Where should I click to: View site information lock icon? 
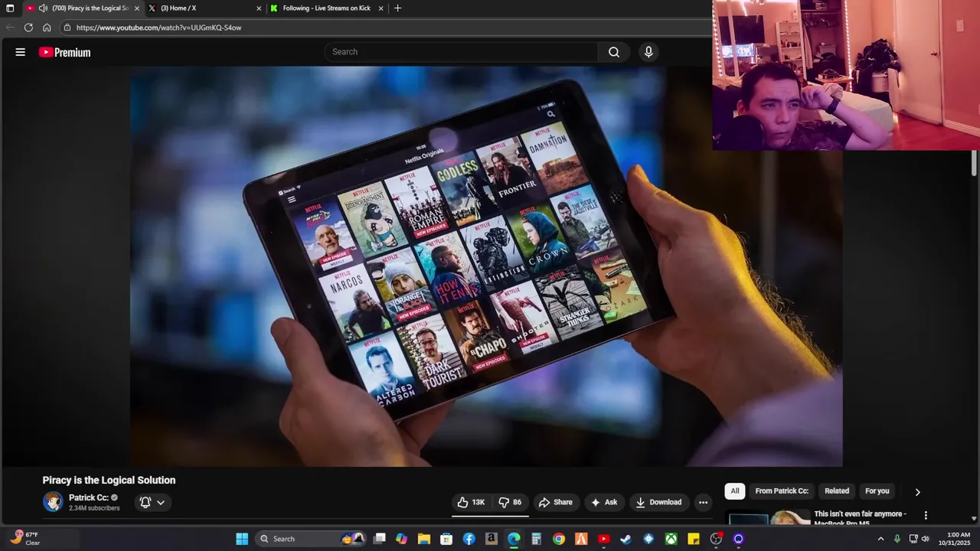(67, 28)
